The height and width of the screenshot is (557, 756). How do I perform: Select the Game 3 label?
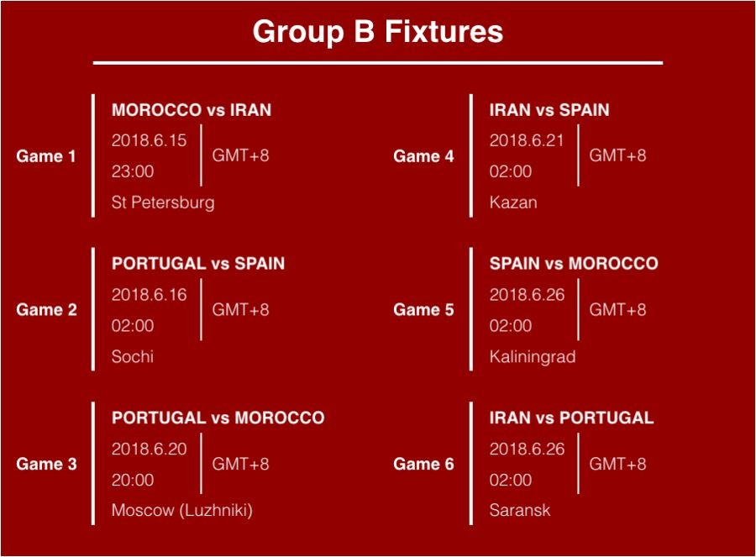click(46, 464)
